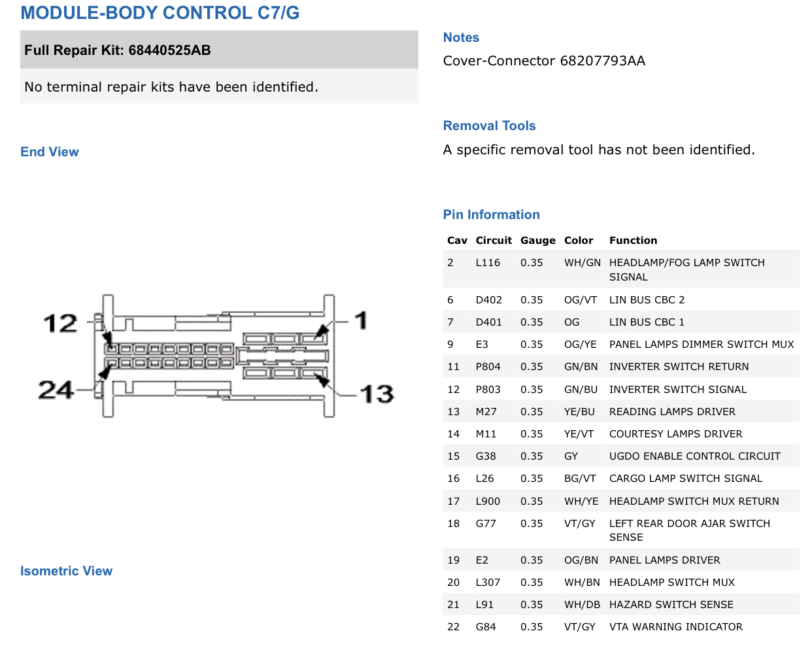Click the WH/DB color cell
This screenshot has height=646, width=812.
coord(583,605)
